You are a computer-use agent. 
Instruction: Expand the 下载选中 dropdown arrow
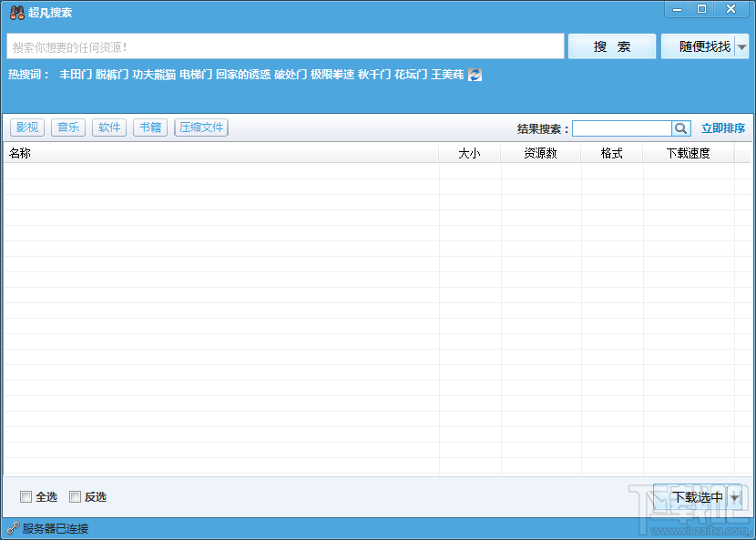[734, 497]
